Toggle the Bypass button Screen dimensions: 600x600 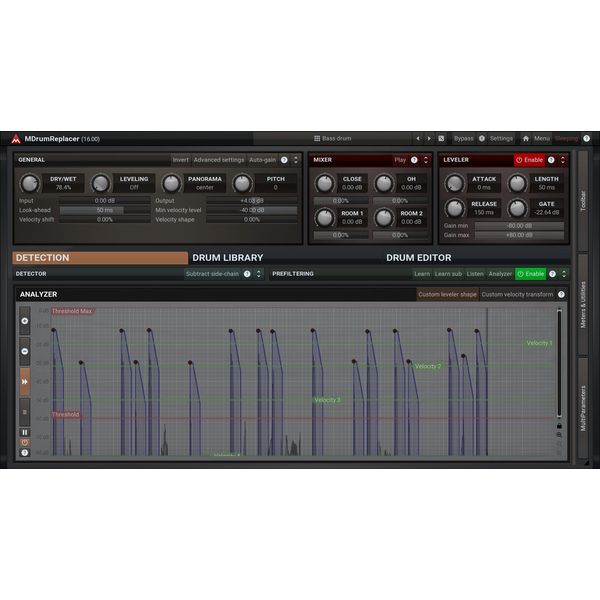[x=463, y=139]
